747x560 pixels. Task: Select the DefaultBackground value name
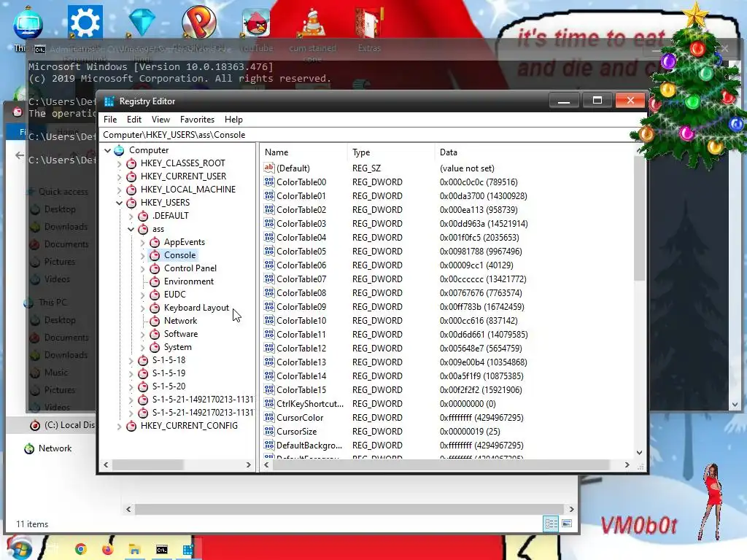pyautogui.click(x=309, y=446)
